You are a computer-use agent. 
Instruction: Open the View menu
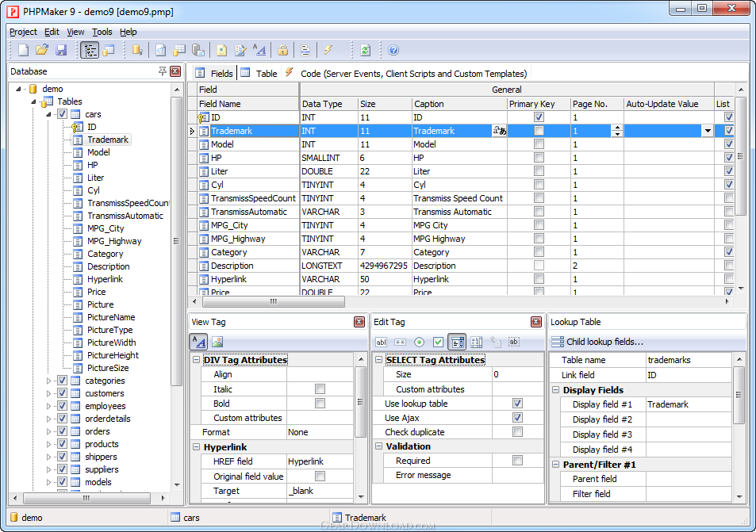[x=75, y=32]
